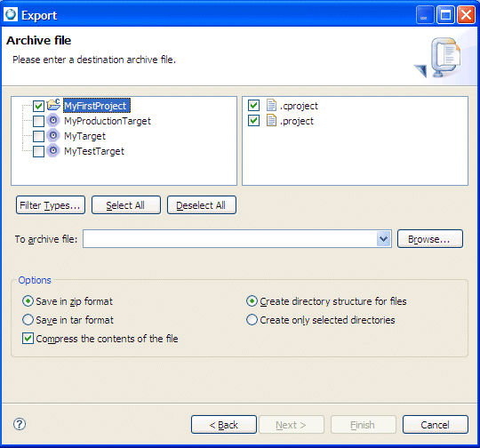Click the Browse button

(x=430, y=239)
